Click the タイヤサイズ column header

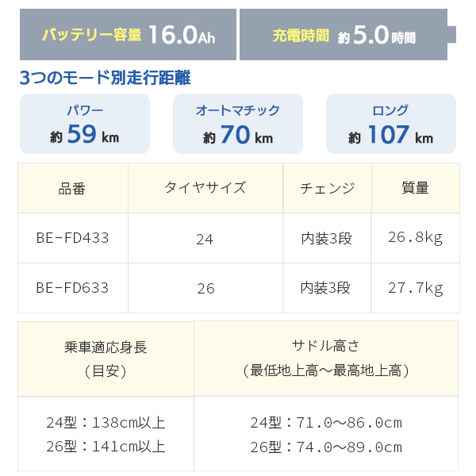tap(205, 188)
